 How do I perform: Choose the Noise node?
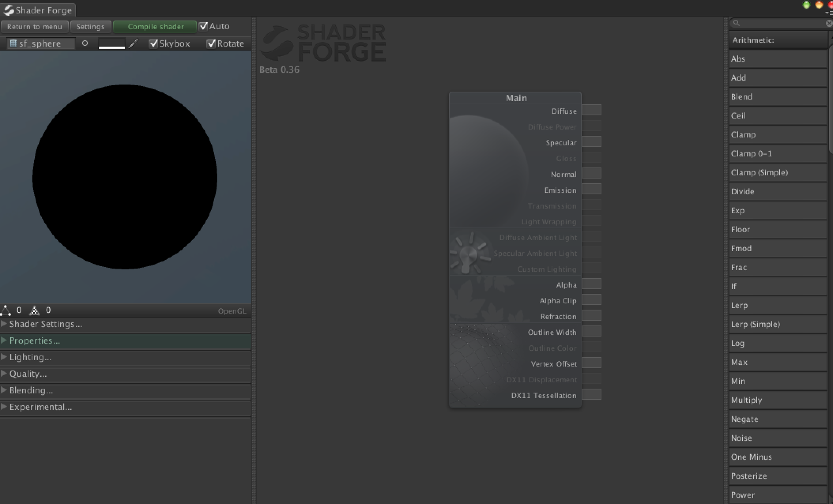point(778,438)
